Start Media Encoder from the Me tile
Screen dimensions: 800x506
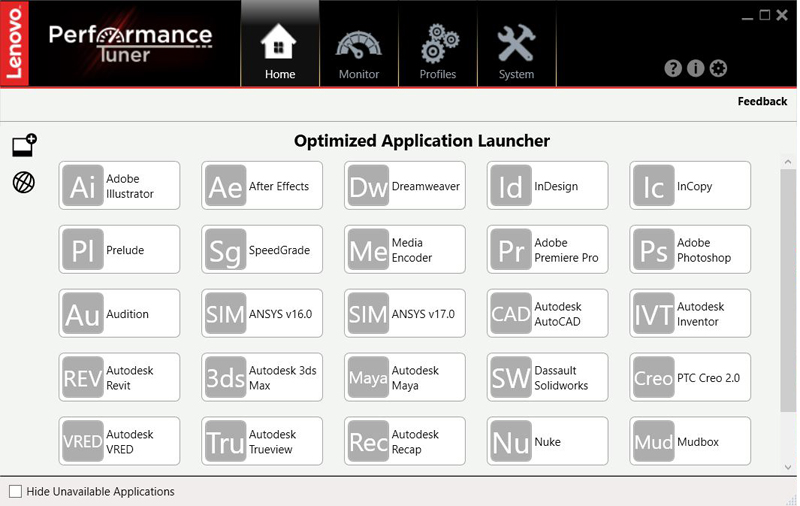pyautogui.click(x=405, y=249)
